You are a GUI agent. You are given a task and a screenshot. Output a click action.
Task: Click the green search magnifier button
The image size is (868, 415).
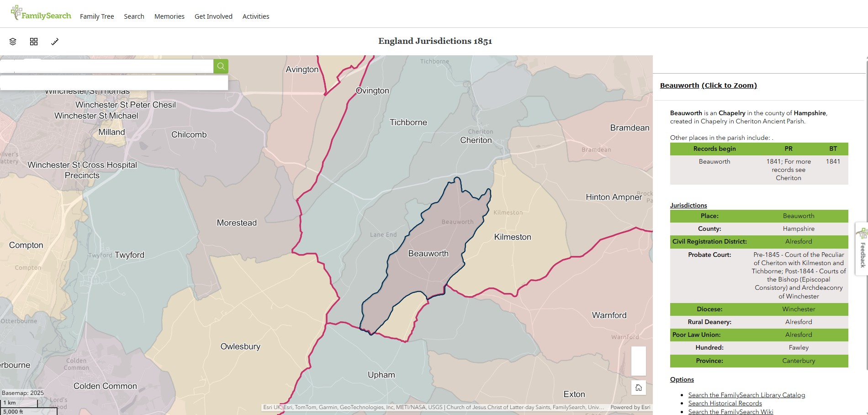221,66
